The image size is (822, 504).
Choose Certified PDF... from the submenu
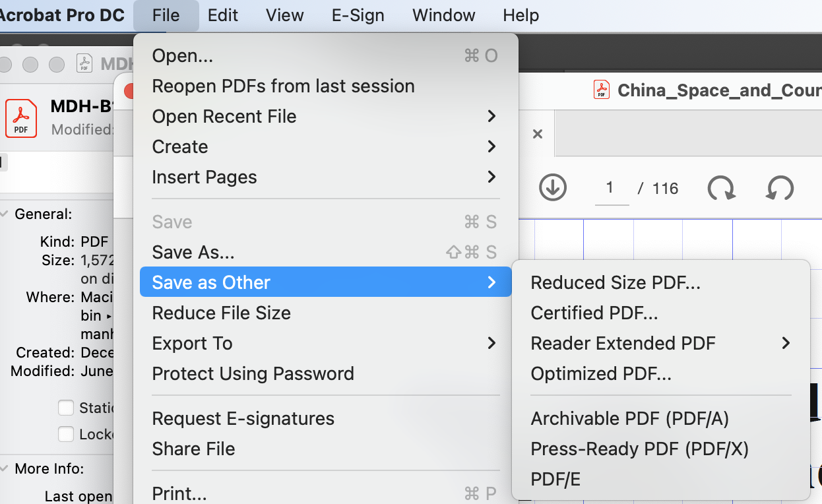(x=594, y=313)
